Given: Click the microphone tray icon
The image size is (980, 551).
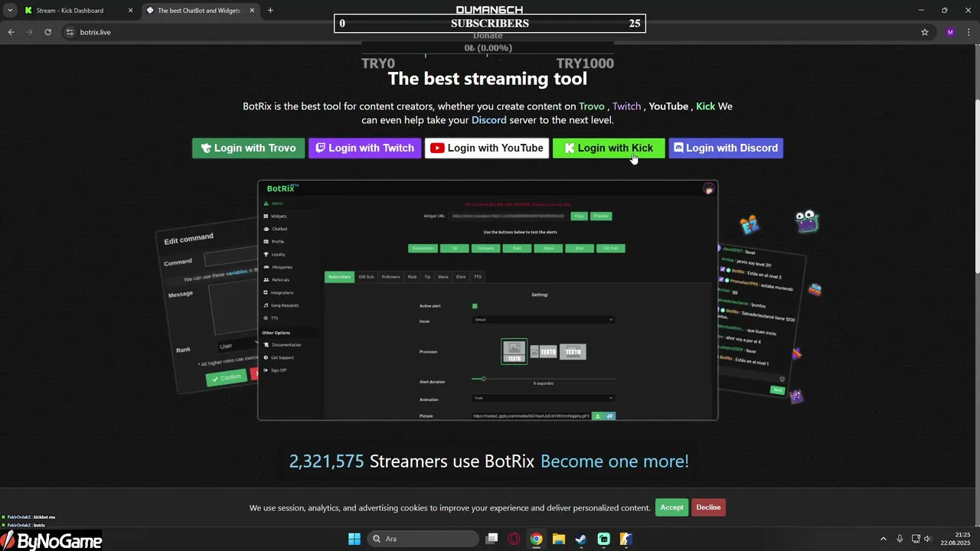Looking at the screenshot, I should tap(900, 539).
